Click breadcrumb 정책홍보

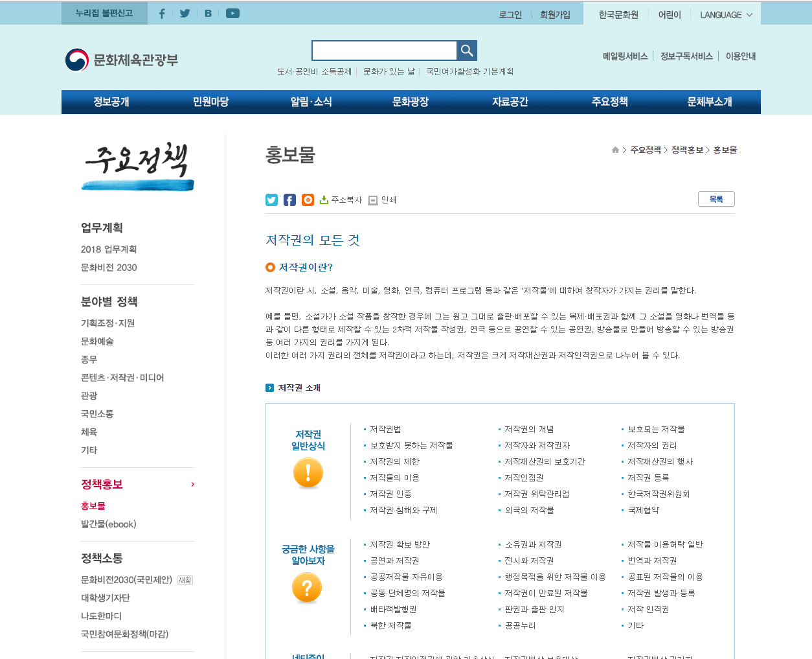coord(687,150)
